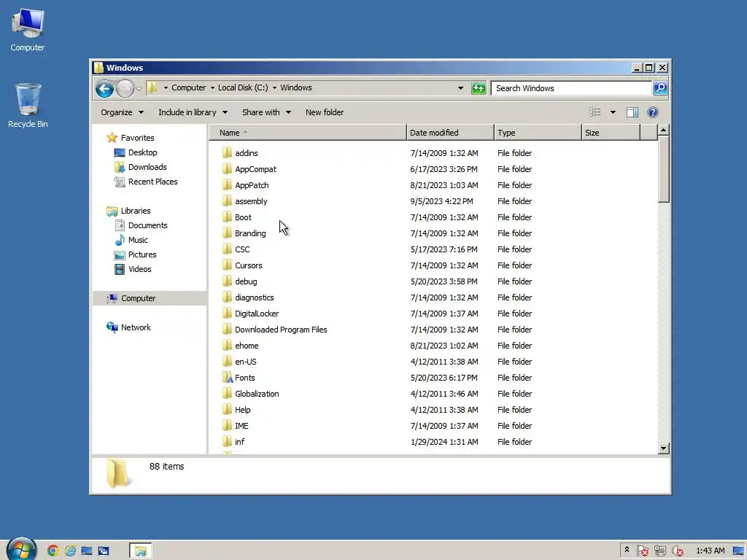
Task: Toggle the preview pane icon
Action: pyautogui.click(x=632, y=112)
